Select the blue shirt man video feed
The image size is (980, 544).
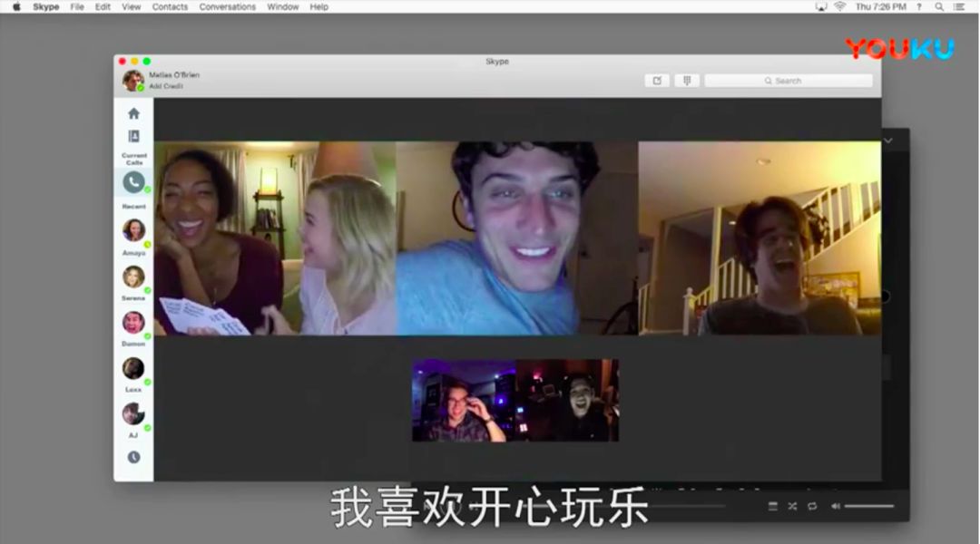point(517,238)
